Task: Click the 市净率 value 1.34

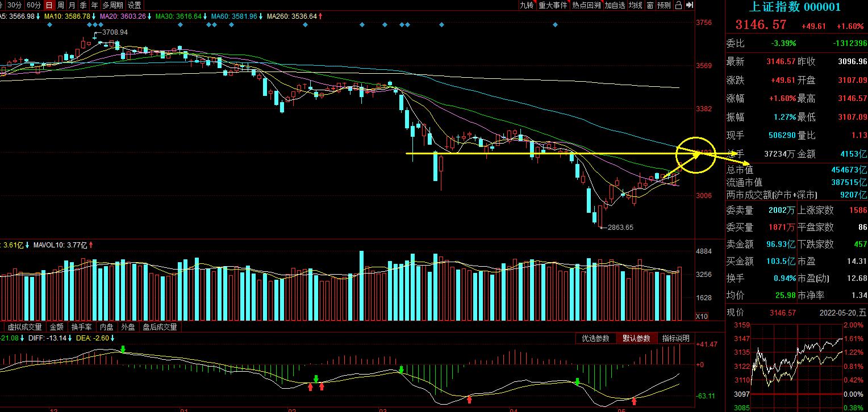Action: click(x=859, y=295)
